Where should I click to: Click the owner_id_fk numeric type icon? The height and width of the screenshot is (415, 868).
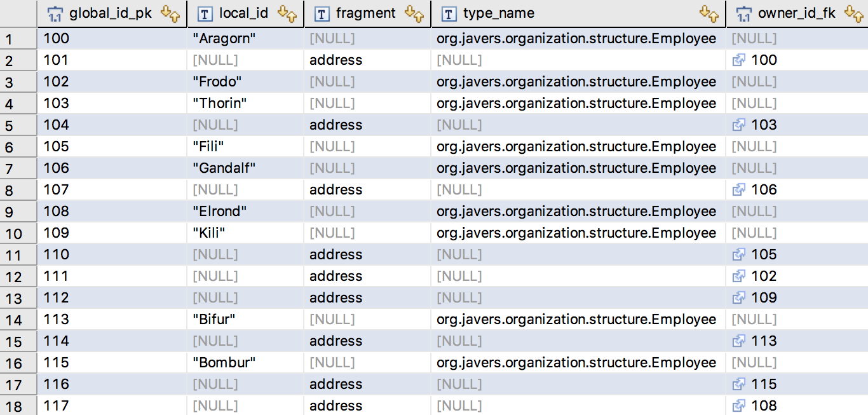744,13
